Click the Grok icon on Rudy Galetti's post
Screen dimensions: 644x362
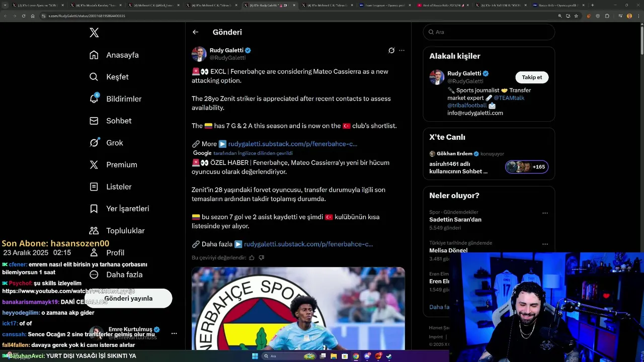click(x=391, y=50)
